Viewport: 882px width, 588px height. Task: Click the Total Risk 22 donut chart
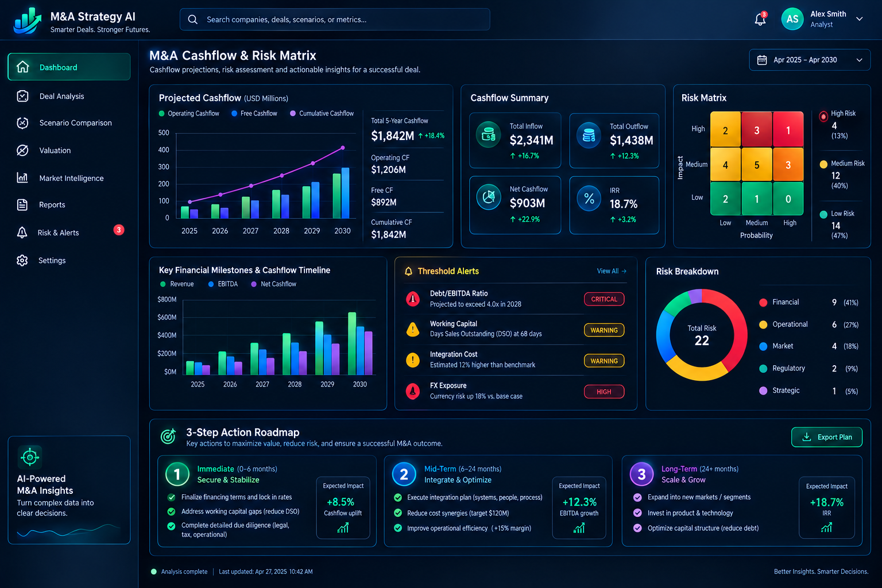702,335
